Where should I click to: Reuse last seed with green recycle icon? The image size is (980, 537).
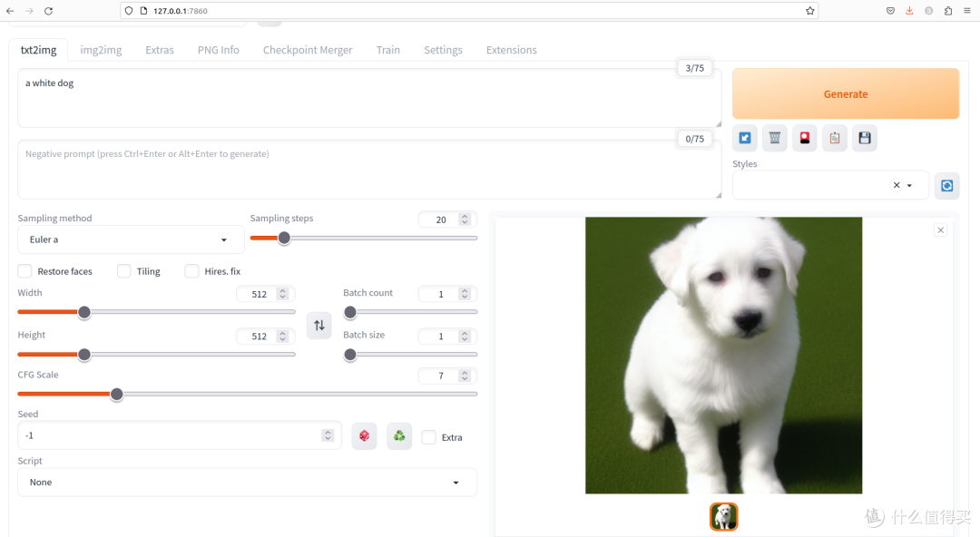click(399, 435)
